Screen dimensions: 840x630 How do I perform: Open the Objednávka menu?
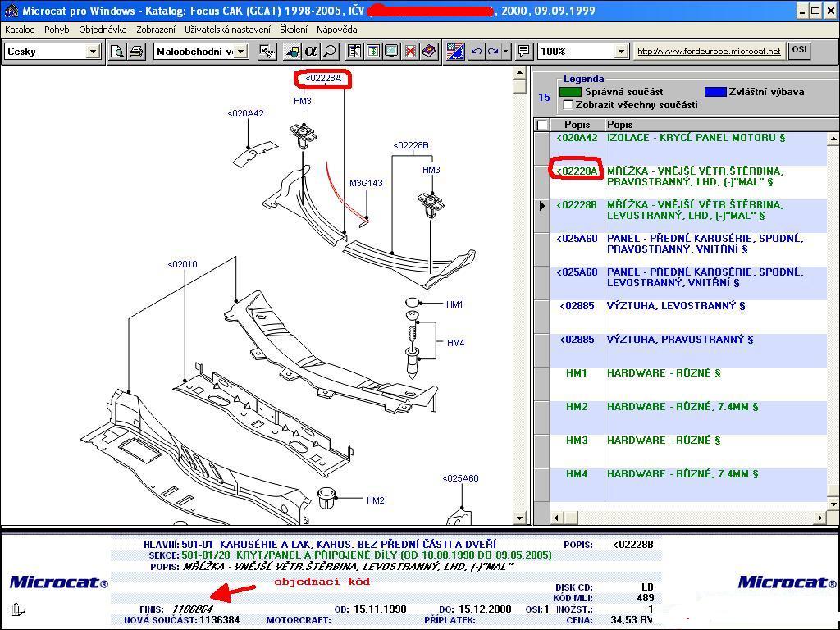[x=103, y=30]
